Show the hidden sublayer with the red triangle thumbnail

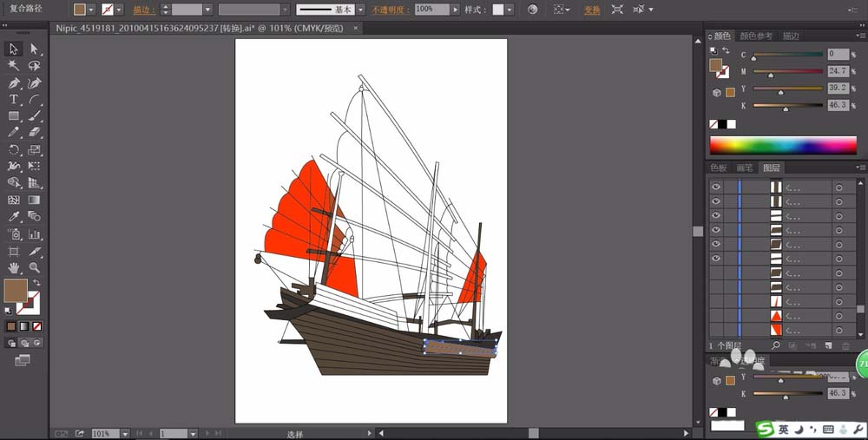716,316
